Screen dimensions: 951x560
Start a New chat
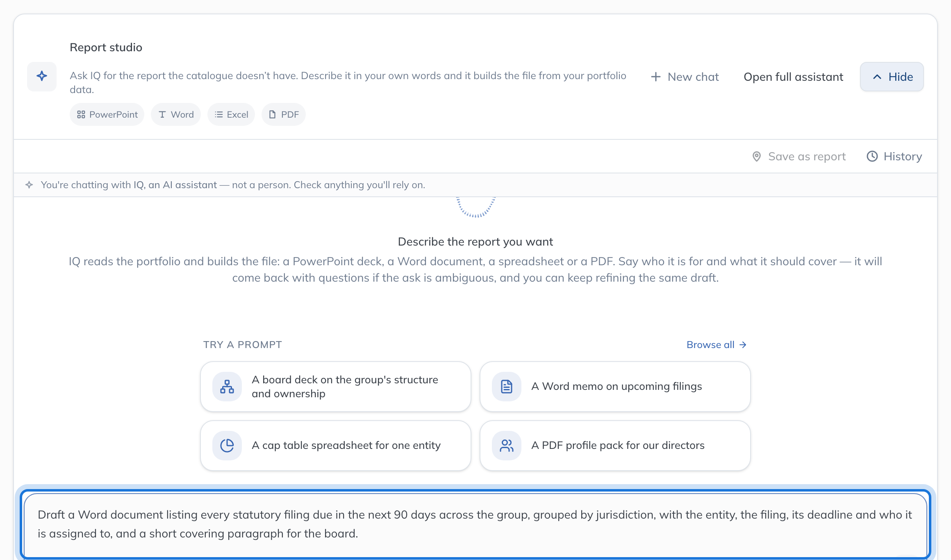685,77
